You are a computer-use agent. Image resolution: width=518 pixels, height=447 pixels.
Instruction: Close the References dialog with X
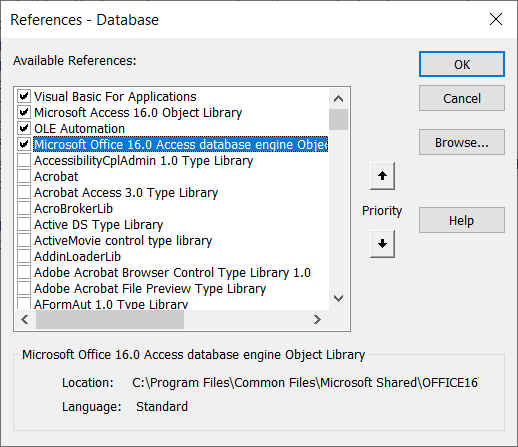pos(496,19)
